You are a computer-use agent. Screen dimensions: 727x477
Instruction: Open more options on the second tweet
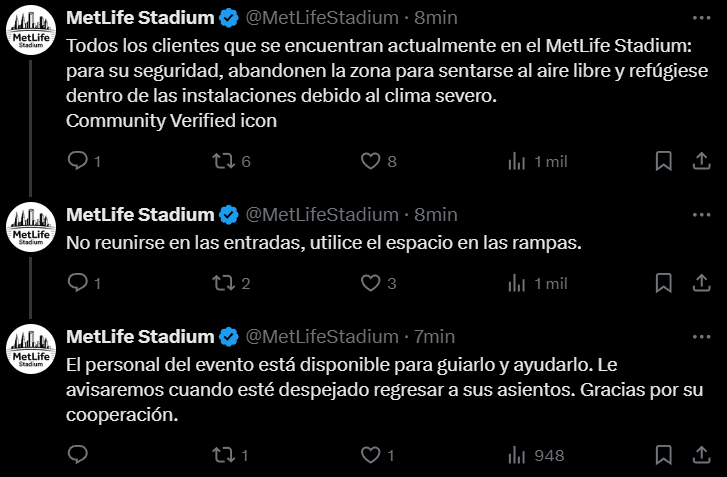pos(702,214)
